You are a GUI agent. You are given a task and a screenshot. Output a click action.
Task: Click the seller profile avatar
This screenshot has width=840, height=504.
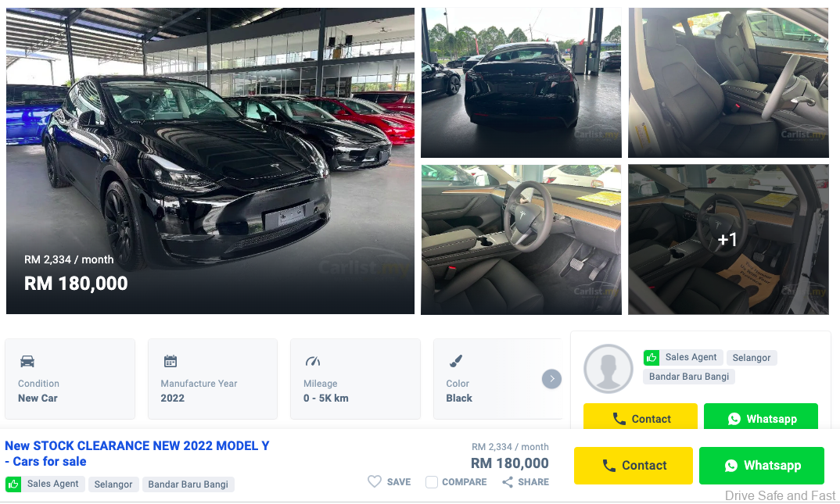click(608, 369)
